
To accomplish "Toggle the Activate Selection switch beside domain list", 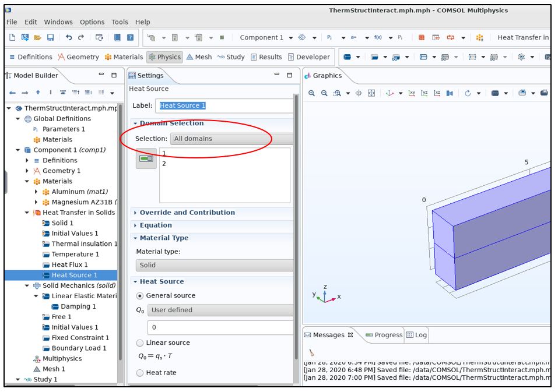I will (146, 158).
